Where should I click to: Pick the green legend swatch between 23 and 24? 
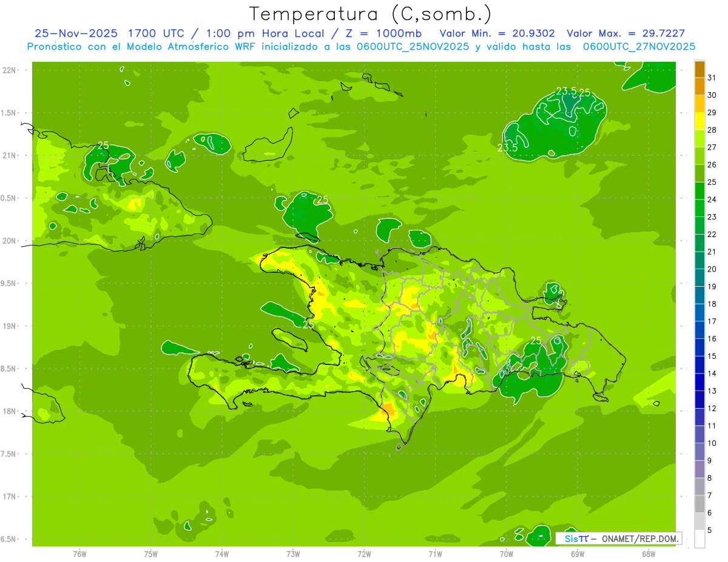tap(699, 208)
